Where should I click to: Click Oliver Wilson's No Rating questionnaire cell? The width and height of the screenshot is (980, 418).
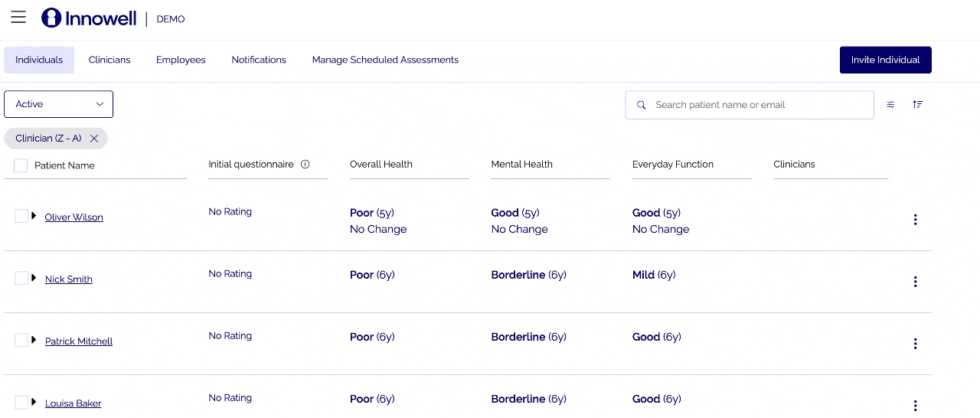(x=230, y=212)
